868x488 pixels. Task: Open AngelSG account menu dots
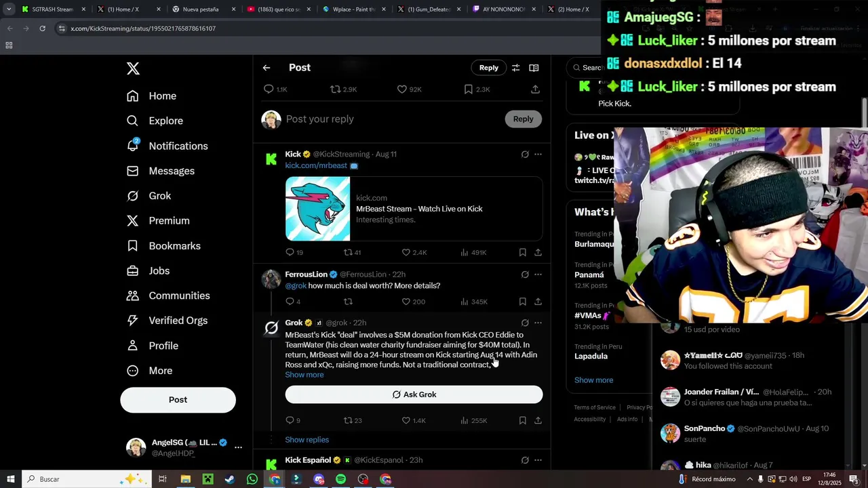tap(238, 447)
